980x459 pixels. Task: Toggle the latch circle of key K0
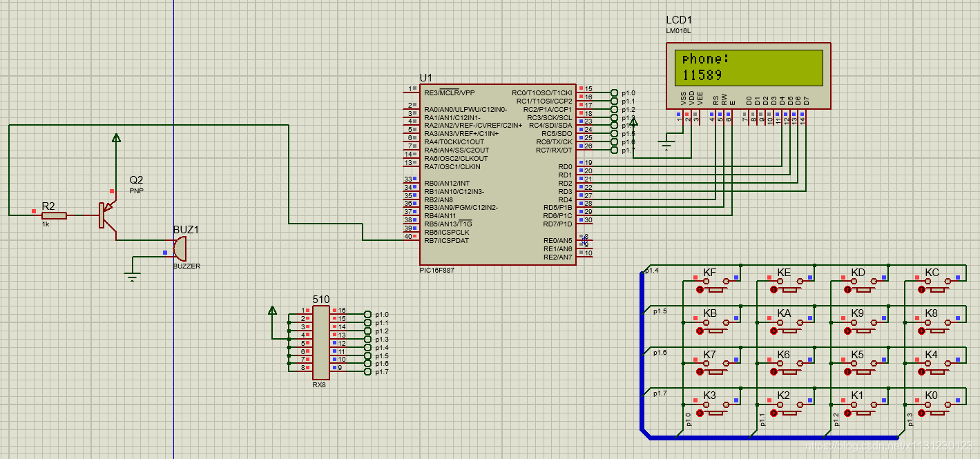point(921,413)
